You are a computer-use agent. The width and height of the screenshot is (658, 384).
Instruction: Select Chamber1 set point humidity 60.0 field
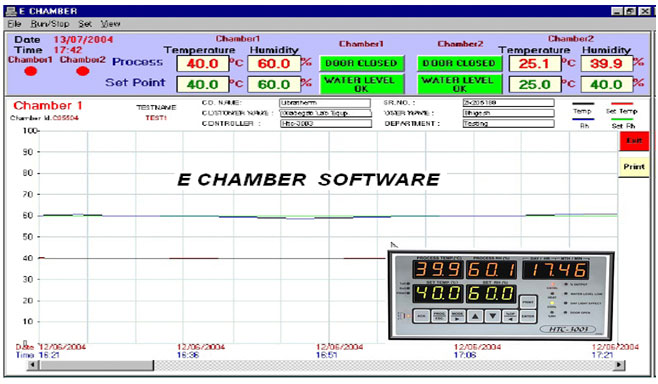[274, 84]
